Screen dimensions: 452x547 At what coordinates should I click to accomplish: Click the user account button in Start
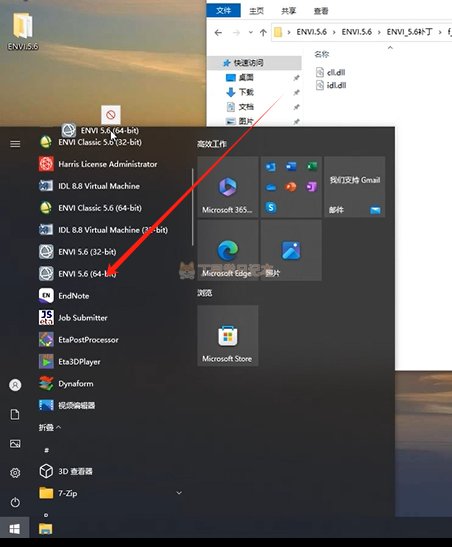pyautogui.click(x=15, y=385)
